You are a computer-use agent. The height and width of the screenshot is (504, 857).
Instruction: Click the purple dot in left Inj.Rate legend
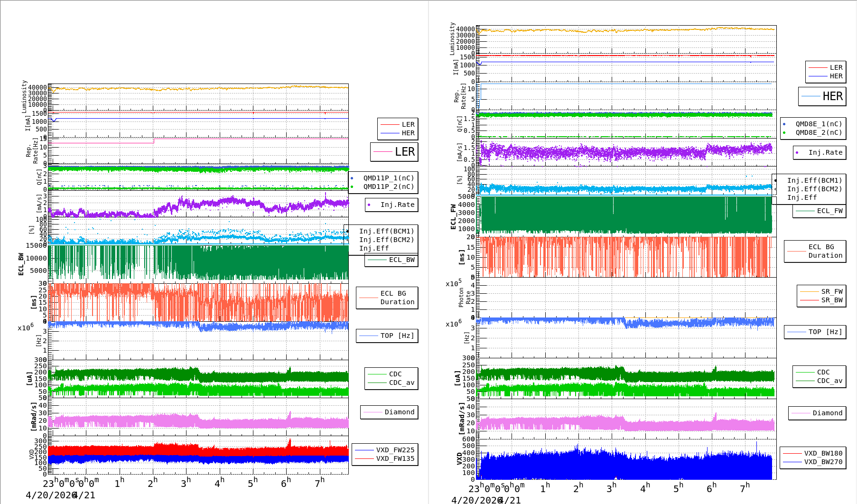[x=369, y=205]
